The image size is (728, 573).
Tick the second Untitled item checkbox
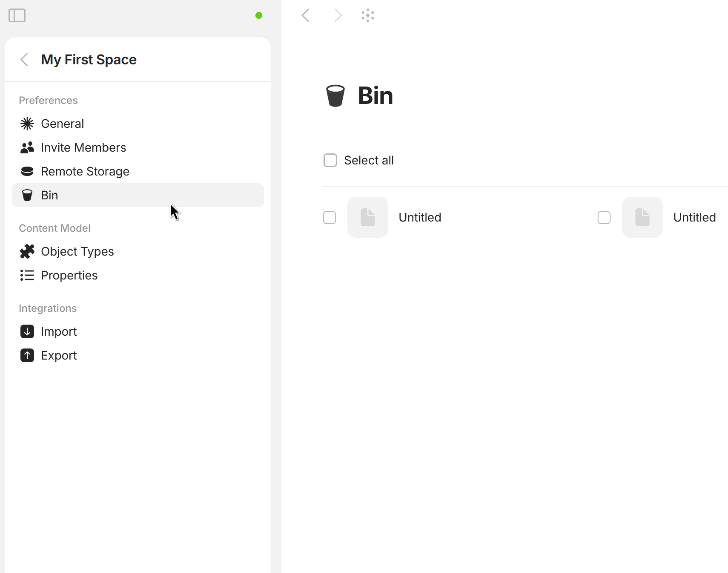tap(604, 217)
